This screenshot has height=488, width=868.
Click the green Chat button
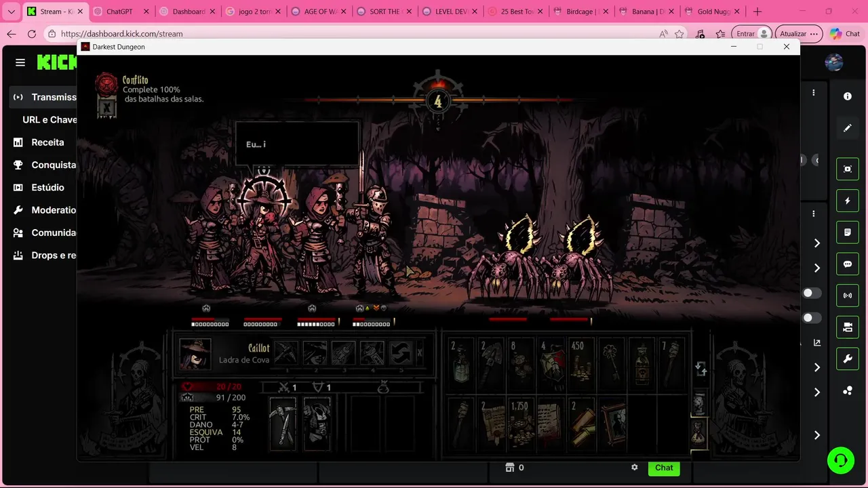click(x=664, y=468)
